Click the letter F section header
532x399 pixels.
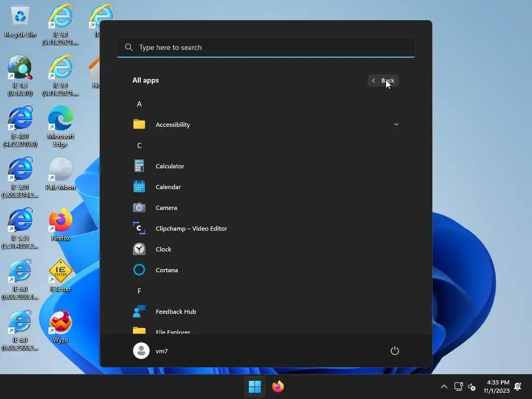point(139,291)
